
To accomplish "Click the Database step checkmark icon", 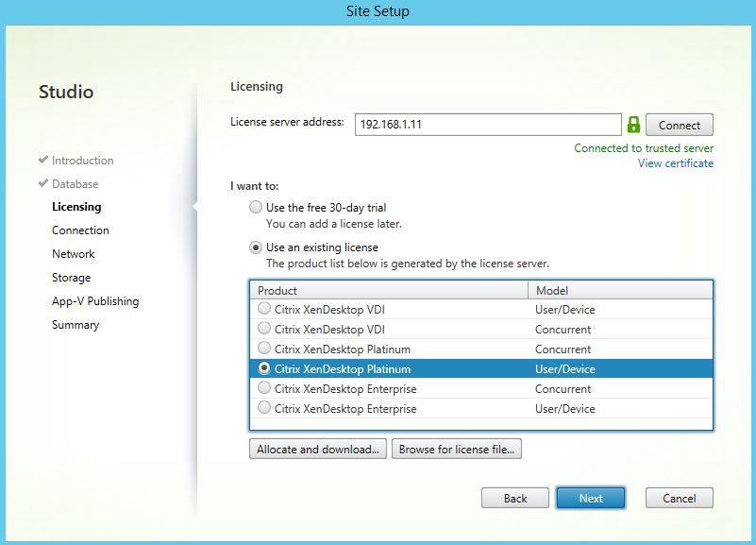I will [x=43, y=184].
